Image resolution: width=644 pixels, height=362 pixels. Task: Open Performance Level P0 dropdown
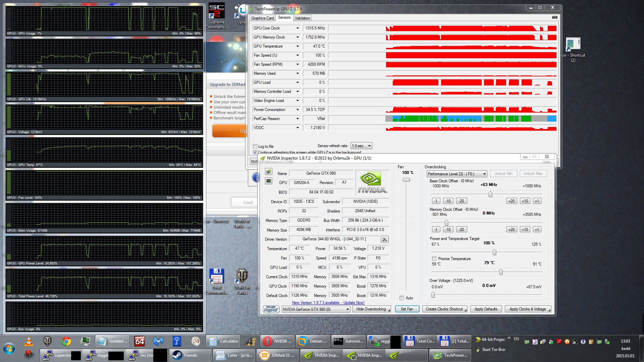457,174
